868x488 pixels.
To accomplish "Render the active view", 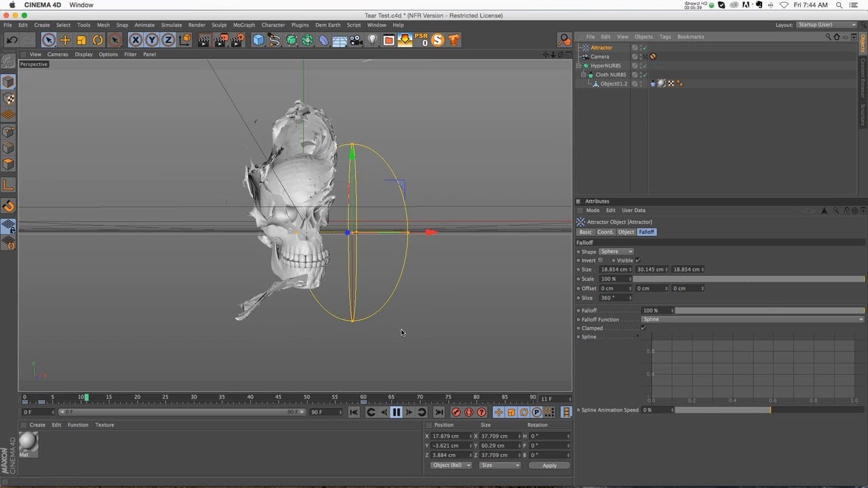I will [204, 41].
